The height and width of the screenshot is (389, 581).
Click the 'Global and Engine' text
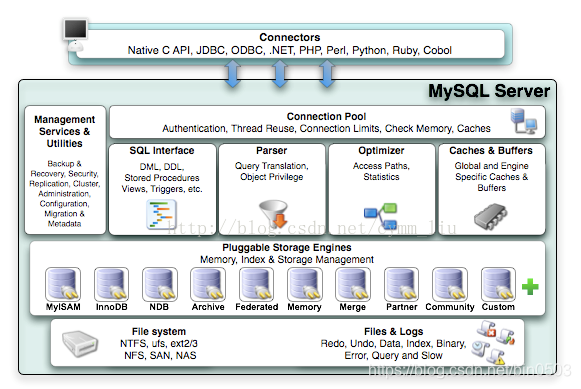click(491, 166)
